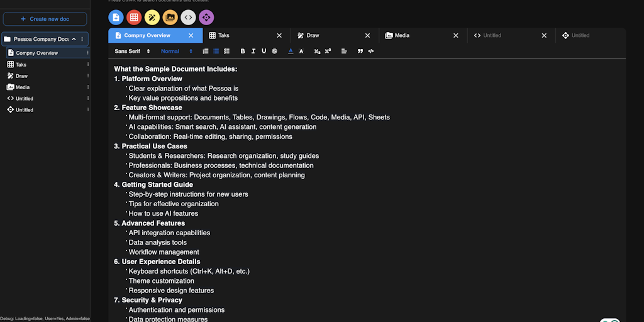Insert a blockquote

[x=360, y=52]
